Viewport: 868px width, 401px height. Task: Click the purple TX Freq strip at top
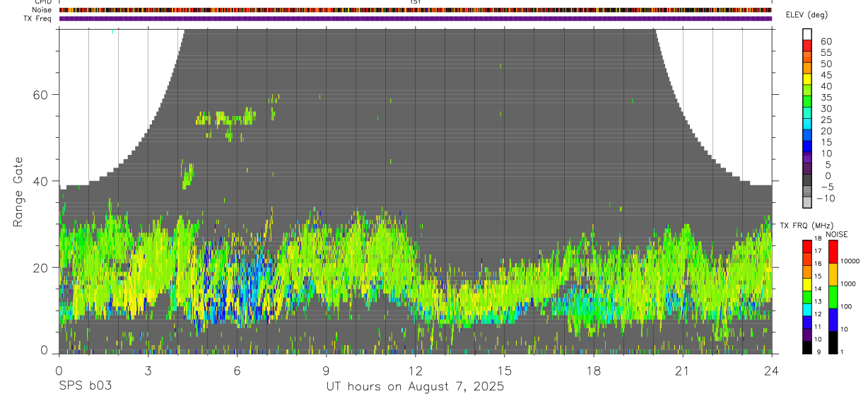pos(415,18)
